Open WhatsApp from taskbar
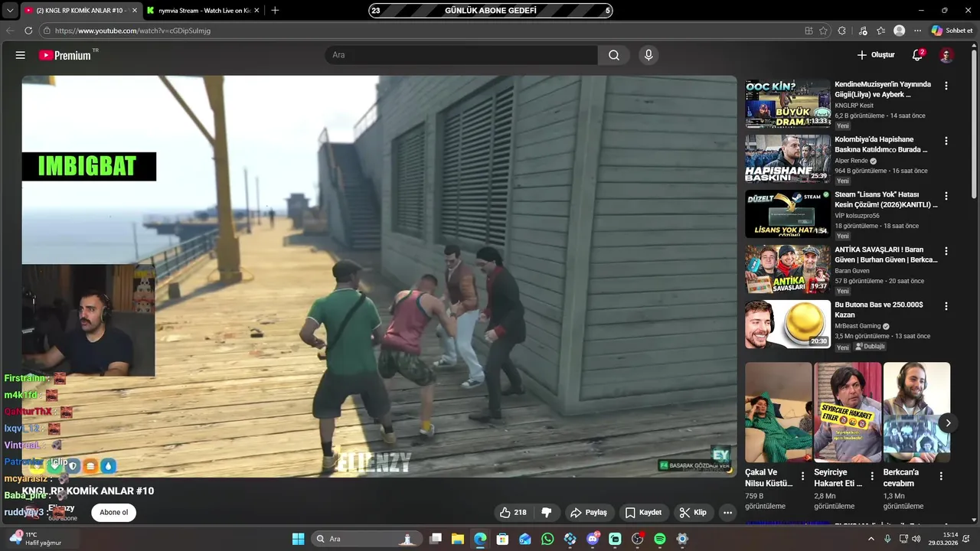Screen dimensions: 980x551 [547, 539]
